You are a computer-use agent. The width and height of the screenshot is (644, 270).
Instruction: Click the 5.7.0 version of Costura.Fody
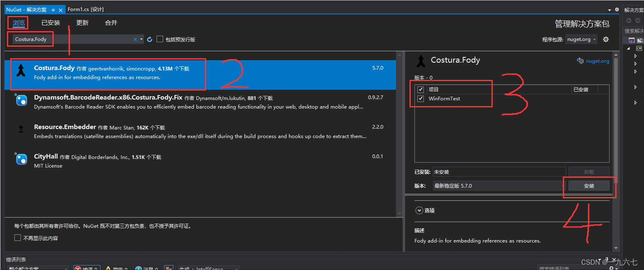tap(378, 68)
